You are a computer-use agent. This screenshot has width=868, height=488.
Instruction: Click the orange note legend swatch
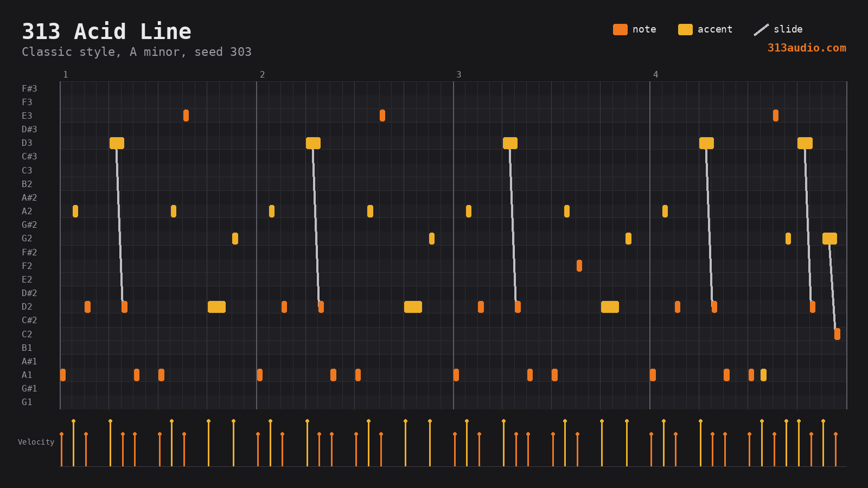click(620, 29)
